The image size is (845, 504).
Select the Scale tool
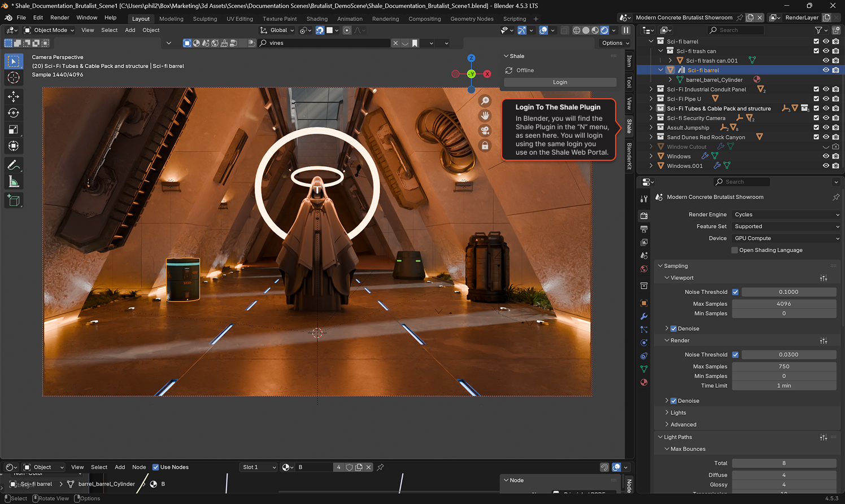click(x=14, y=130)
